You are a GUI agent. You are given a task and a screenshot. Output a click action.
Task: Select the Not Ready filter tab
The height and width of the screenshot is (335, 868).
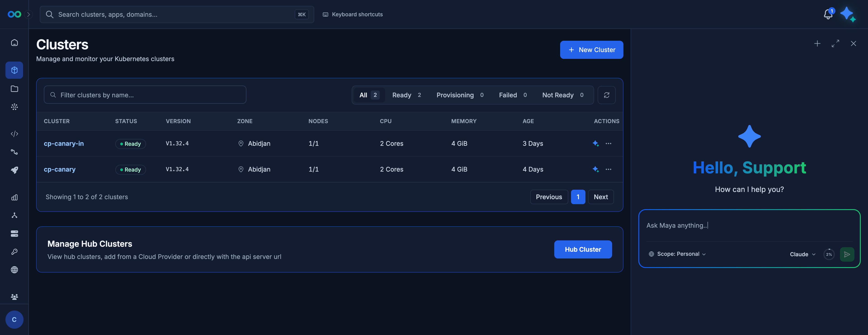[x=563, y=95]
